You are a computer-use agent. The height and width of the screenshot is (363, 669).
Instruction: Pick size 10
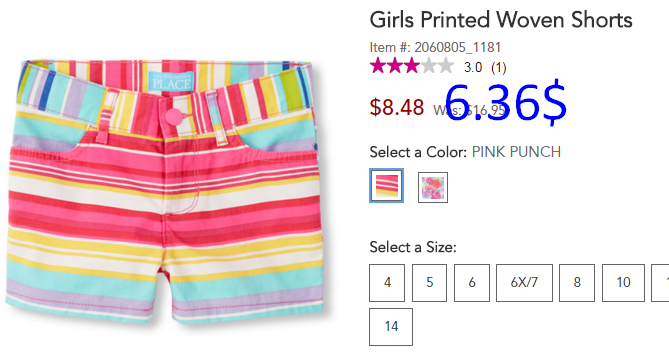click(x=623, y=283)
